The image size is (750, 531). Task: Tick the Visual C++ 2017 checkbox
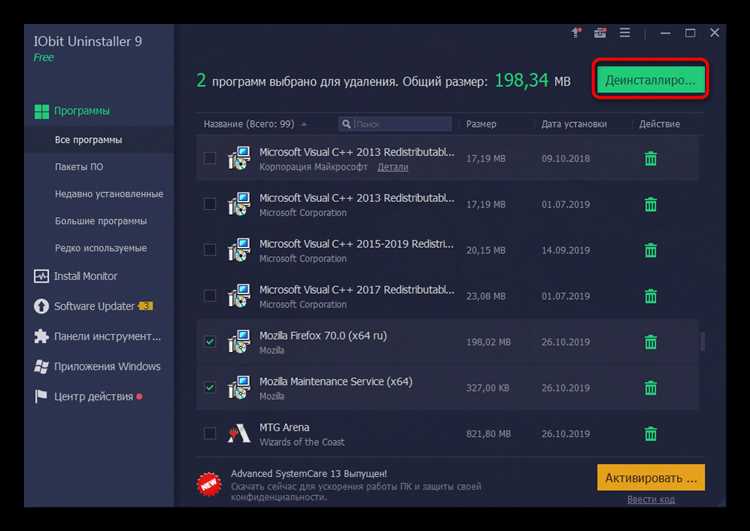click(210, 296)
